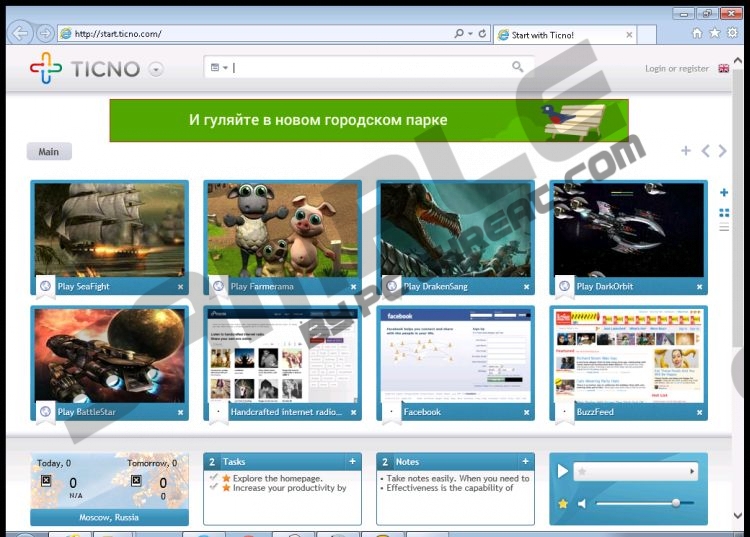Add a new note in Notes widget
This screenshot has width=750, height=537.
pos(525,462)
